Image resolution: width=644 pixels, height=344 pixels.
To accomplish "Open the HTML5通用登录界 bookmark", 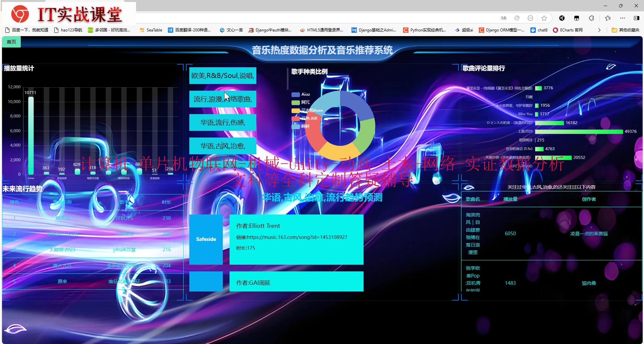I will click(322, 30).
